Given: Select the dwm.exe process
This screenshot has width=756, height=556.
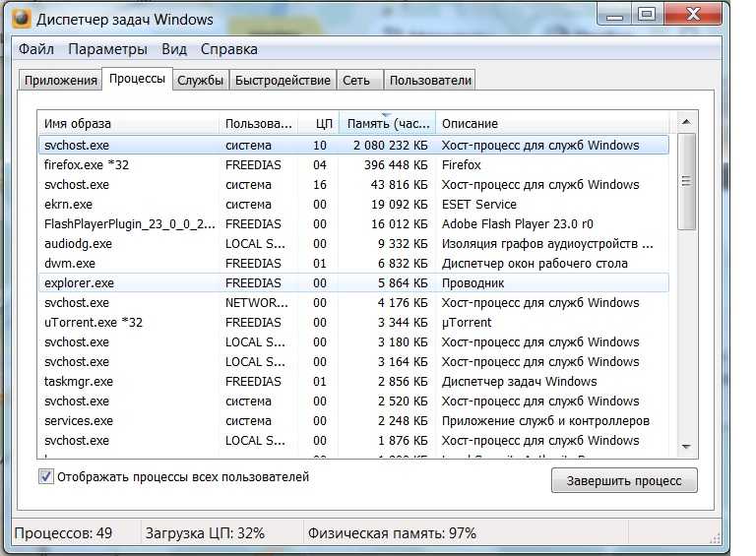Looking at the screenshot, I should [353, 264].
